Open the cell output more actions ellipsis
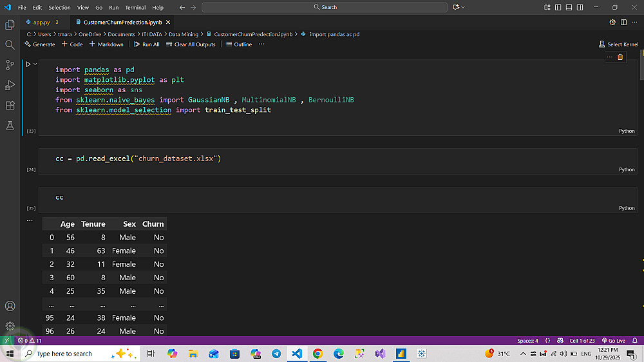The image size is (644, 362). point(29,220)
